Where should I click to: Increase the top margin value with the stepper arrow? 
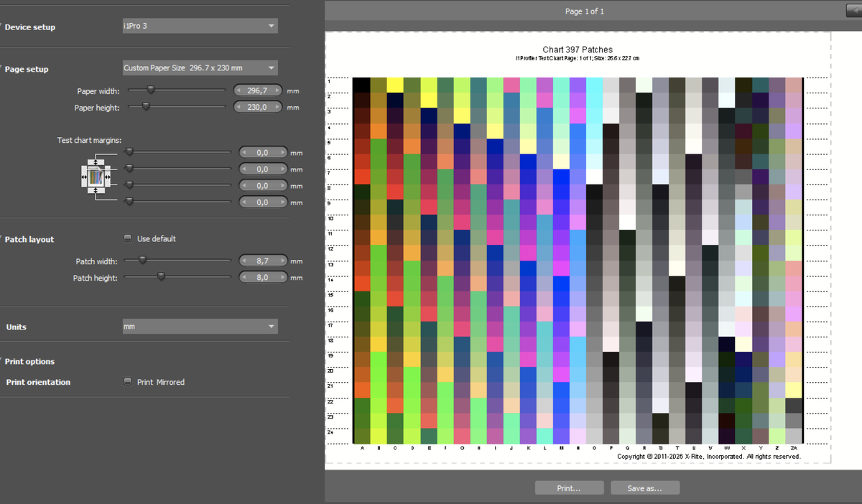(282, 152)
